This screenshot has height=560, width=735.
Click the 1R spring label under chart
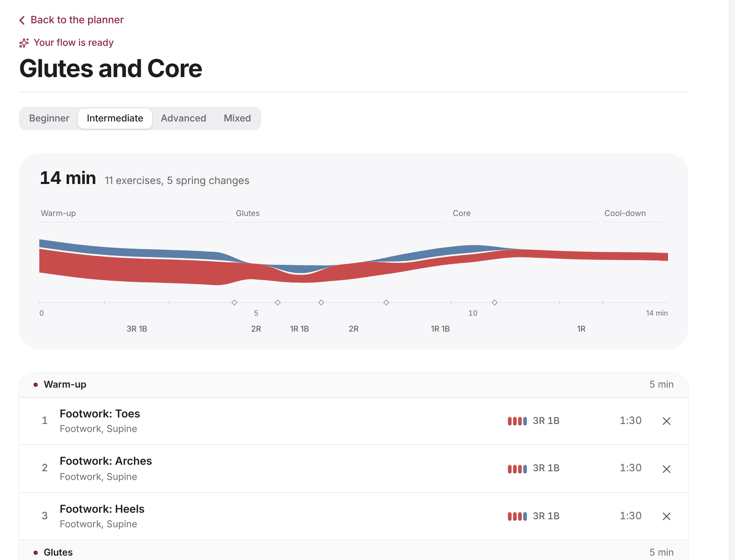click(x=581, y=329)
